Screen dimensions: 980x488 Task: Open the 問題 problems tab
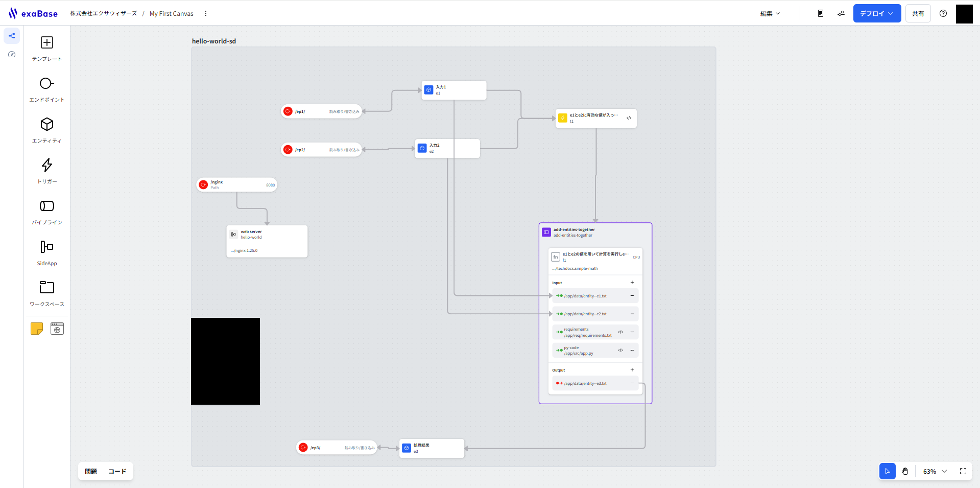(91, 471)
